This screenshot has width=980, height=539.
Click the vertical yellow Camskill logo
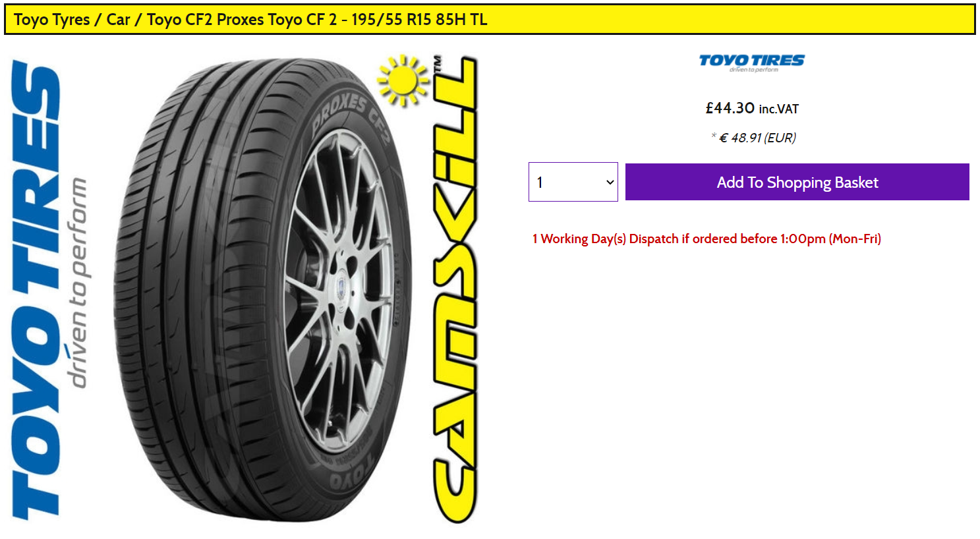point(454,290)
